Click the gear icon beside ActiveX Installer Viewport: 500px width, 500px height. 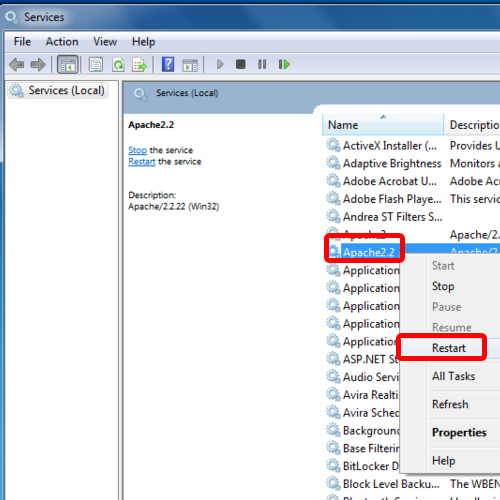(333, 145)
